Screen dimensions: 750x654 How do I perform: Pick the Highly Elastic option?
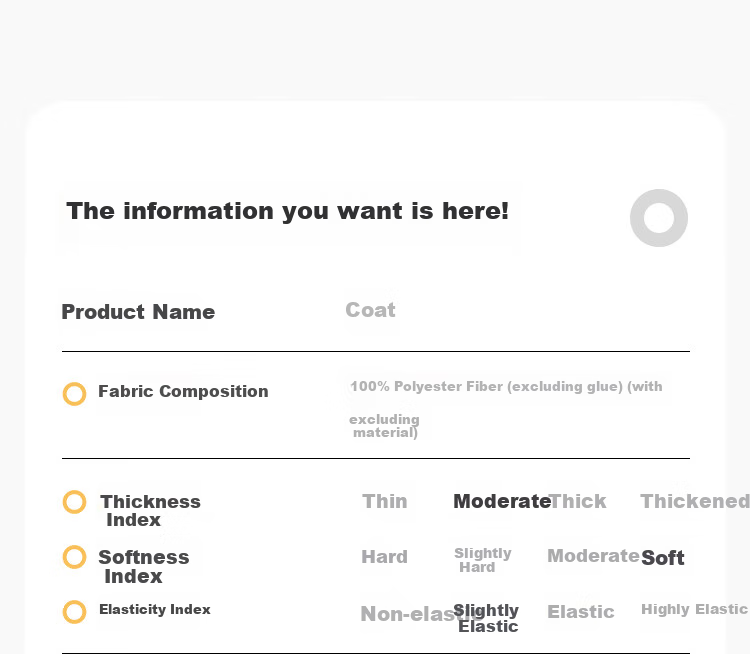(694, 609)
